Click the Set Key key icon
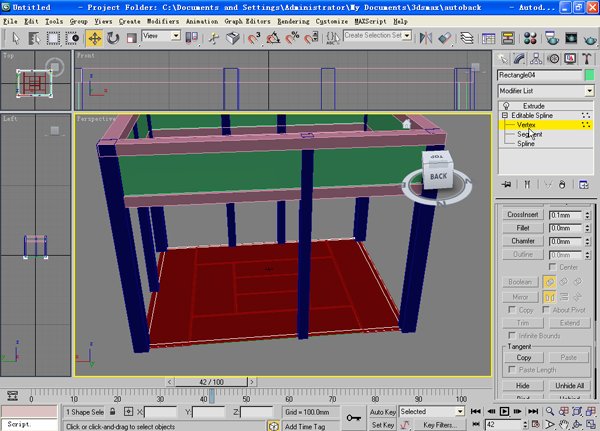 pos(352,418)
